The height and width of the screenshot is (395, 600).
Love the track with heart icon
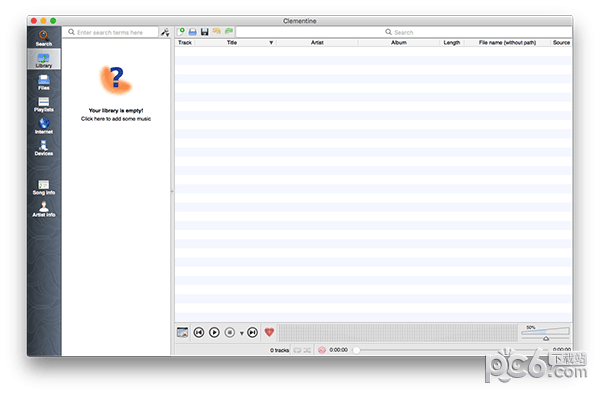click(269, 332)
